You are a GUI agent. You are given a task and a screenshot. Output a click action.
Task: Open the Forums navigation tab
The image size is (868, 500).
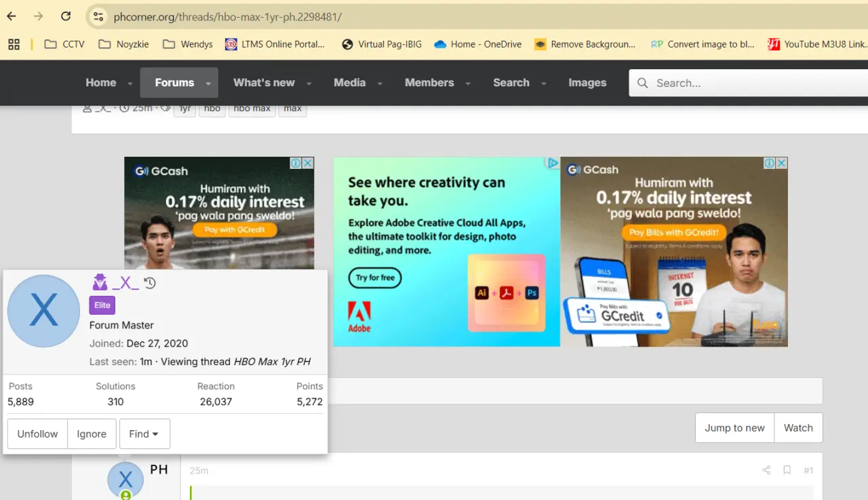click(x=174, y=83)
